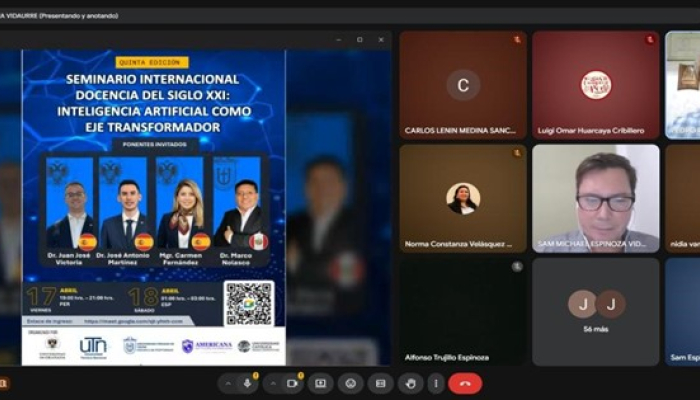Maximize the presentation window

tap(359, 40)
